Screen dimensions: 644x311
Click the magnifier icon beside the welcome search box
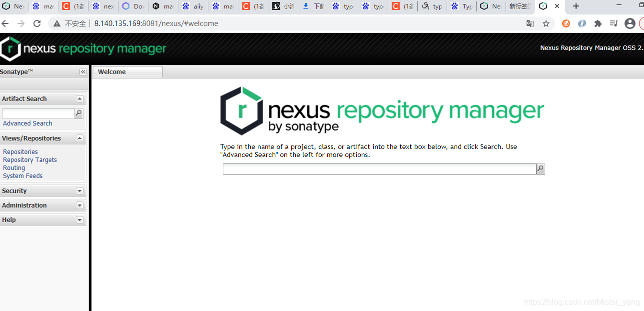[540, 169]
